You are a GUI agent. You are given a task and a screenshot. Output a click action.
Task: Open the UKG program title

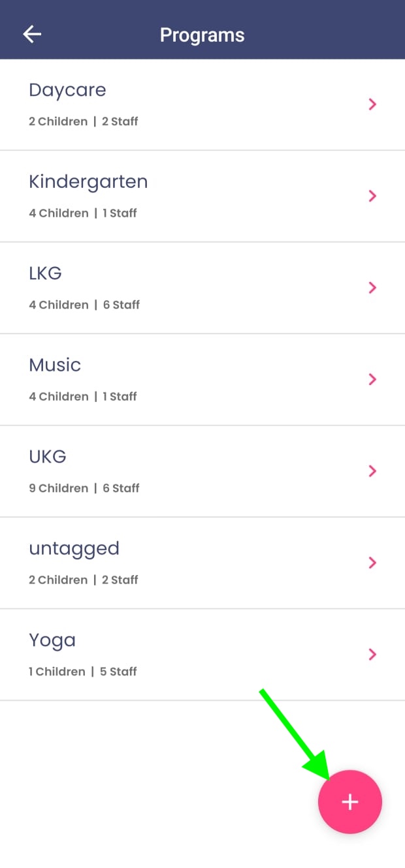tap(48, 456)
